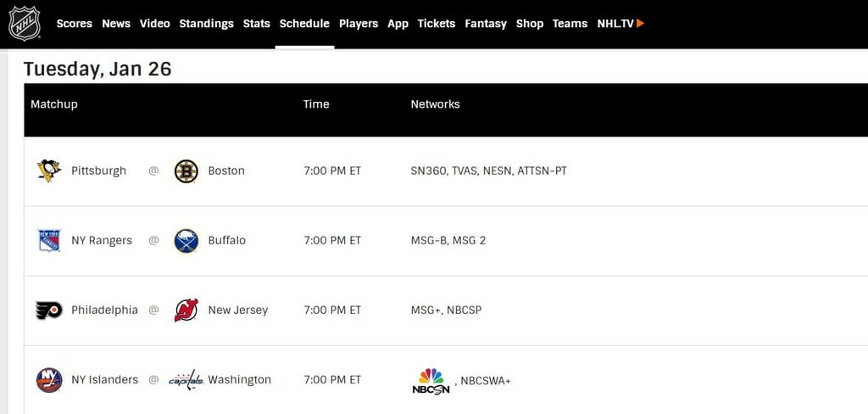Click the New Jersey team name link
The image size is (868, 414).
pos(238,310)
